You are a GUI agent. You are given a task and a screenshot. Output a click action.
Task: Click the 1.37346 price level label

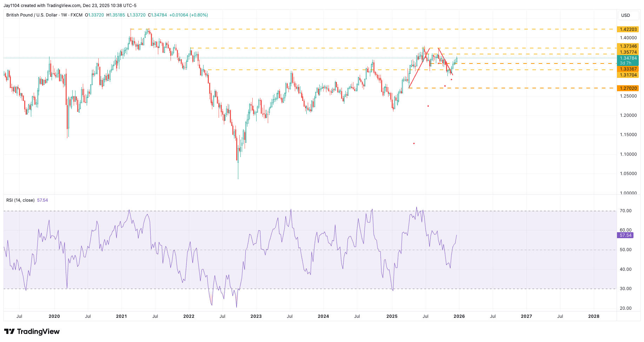pos(628,46)
